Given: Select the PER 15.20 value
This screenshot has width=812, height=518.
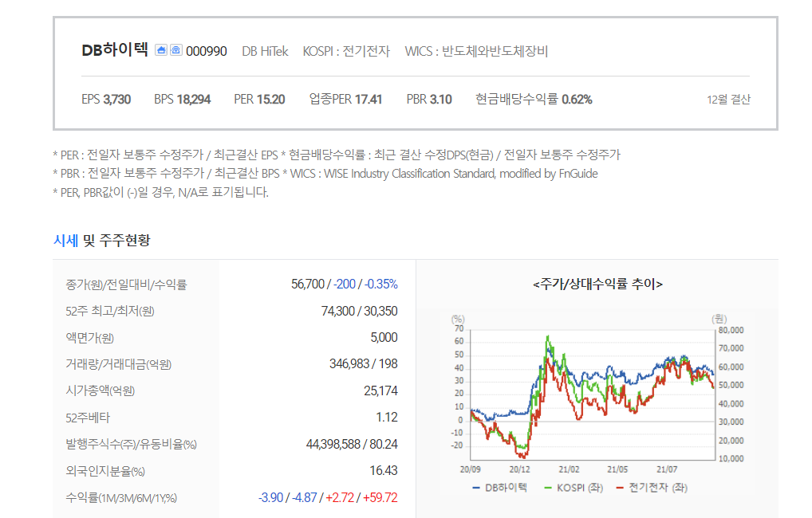Looking at the screenshot, I should click(x=259, y=100).
